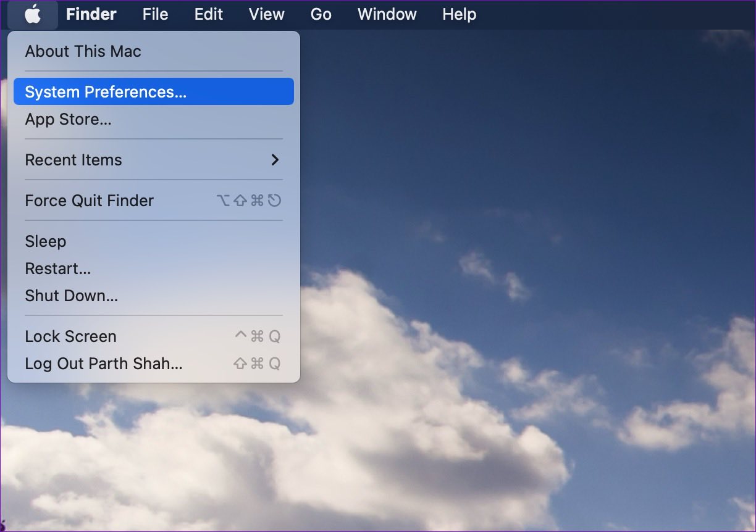Open the Edit menu
The width and height of the screenshot is (756, 532).
(209, 14)
